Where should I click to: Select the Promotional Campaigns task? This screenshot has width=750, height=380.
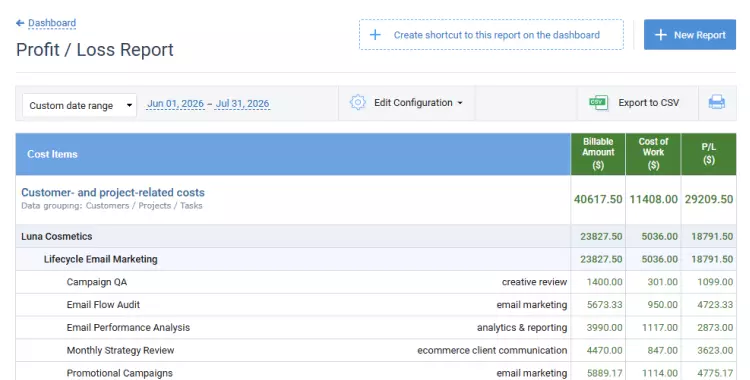(120, 373)
